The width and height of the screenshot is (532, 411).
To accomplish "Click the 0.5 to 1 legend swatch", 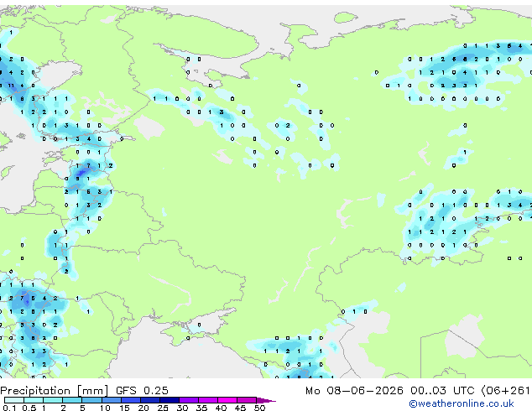I will (34, 400).
